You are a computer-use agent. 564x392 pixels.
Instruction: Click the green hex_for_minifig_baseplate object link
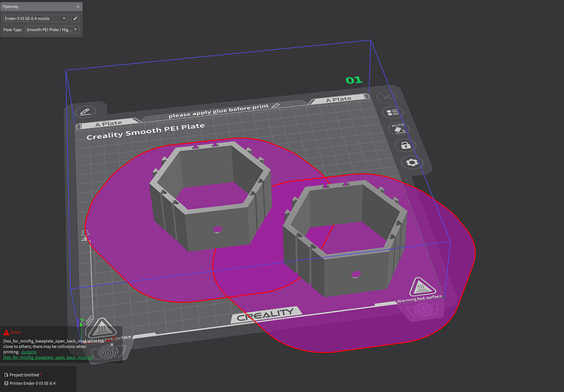48,358
